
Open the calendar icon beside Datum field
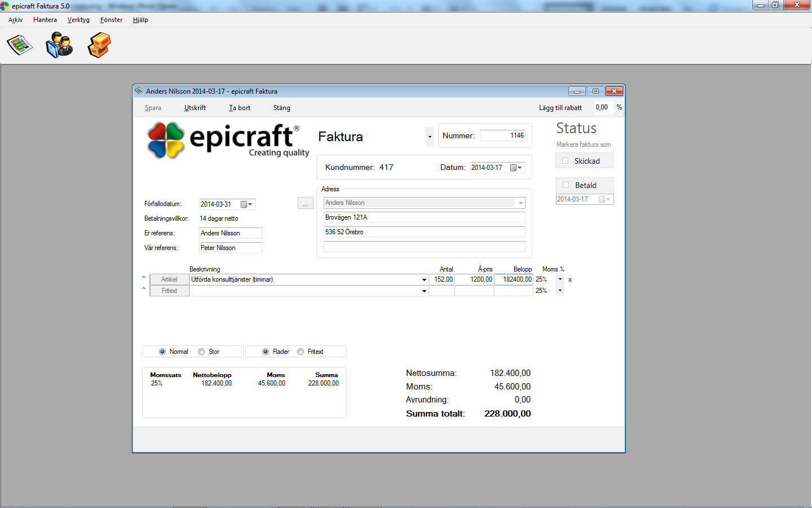[x=513, y=167]
